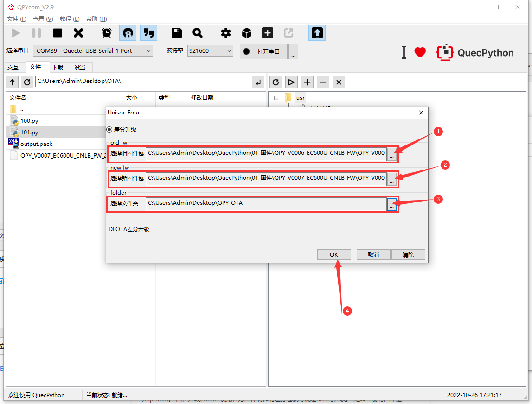Select the output.pack file
The width and height of the screenshot is (532, 404).
point(36,144)
